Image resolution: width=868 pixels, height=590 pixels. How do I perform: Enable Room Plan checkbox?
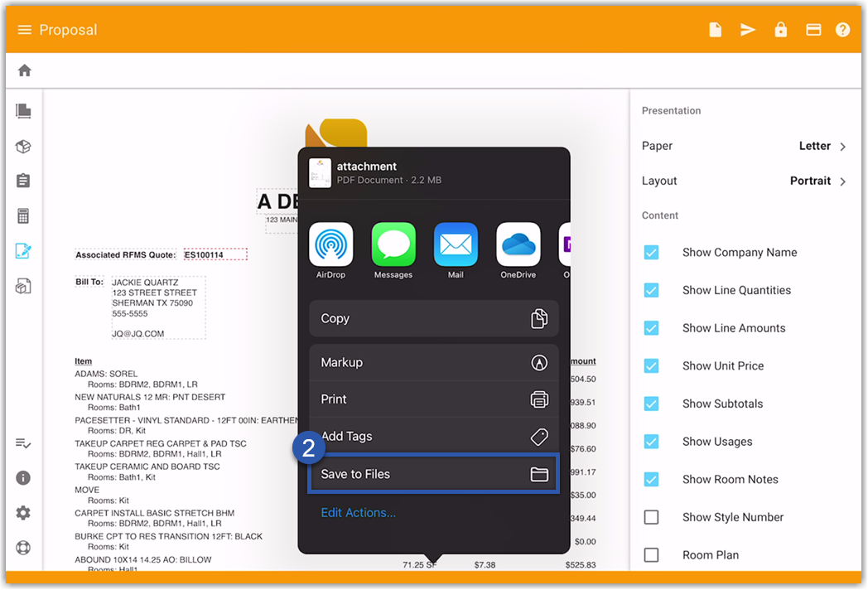652,554
